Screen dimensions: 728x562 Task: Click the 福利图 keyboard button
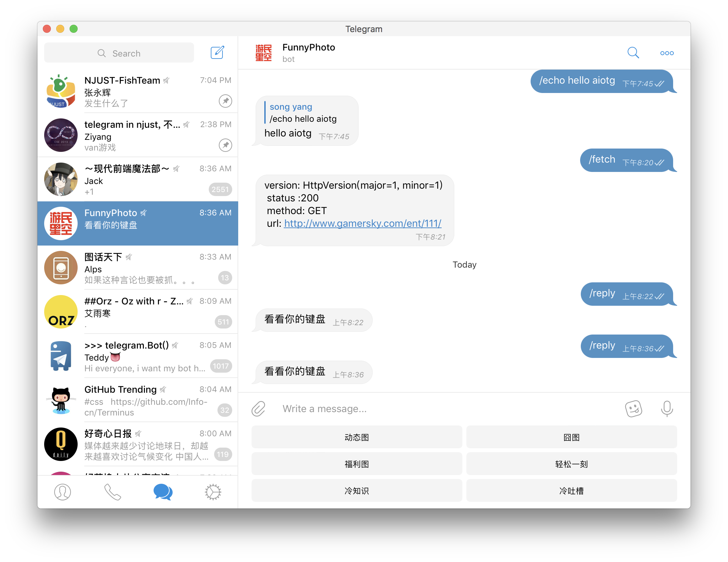357,464
